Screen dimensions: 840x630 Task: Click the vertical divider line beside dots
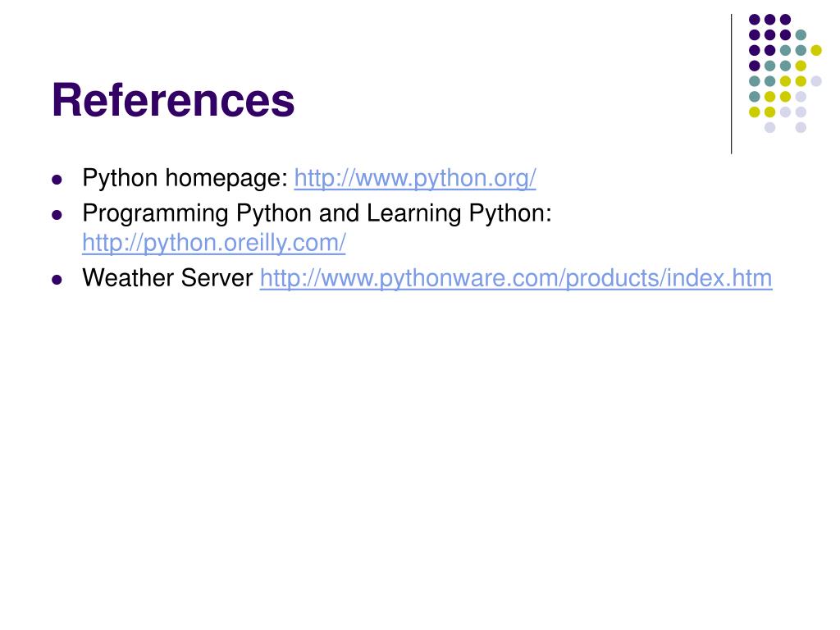[x=731, y=82]
